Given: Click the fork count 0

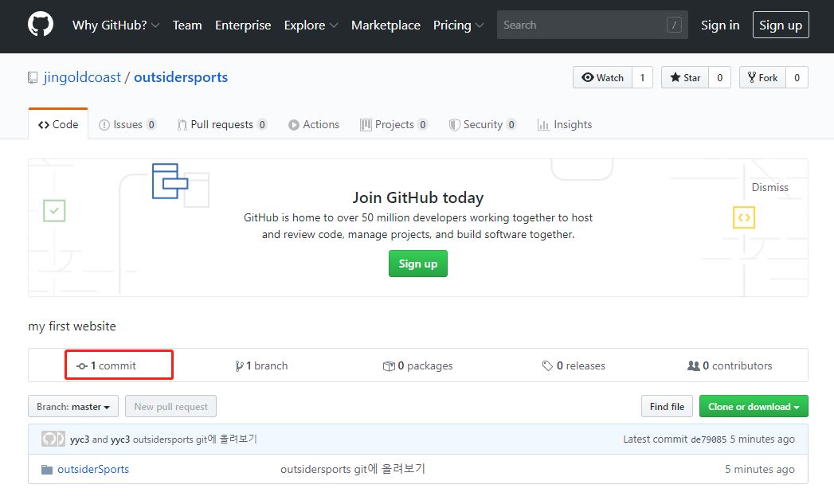Looking at the screenshot, I should [797, 77].
